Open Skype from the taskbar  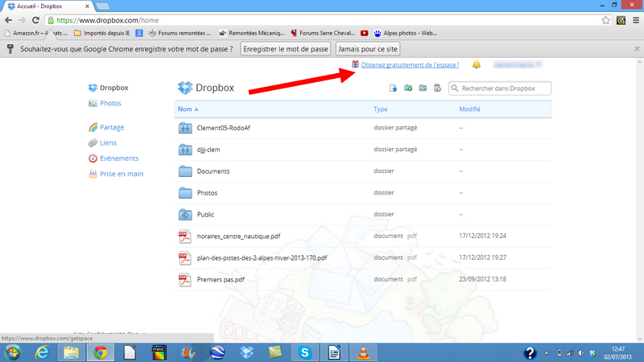click(305, 352)
